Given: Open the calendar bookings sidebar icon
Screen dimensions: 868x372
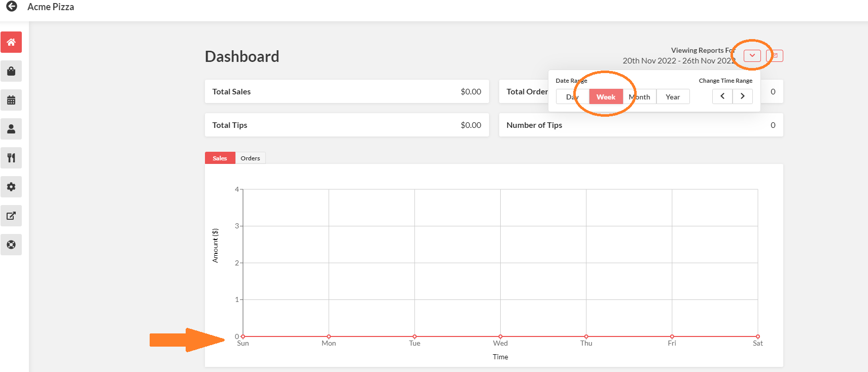Looking at the screenshot, I should tap(11, 100).
